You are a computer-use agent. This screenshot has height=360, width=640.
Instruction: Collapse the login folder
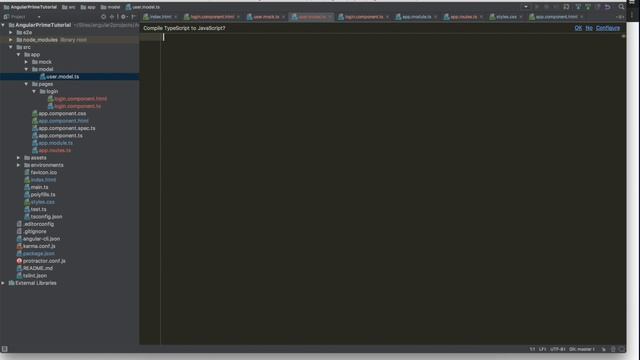point(34,91)
